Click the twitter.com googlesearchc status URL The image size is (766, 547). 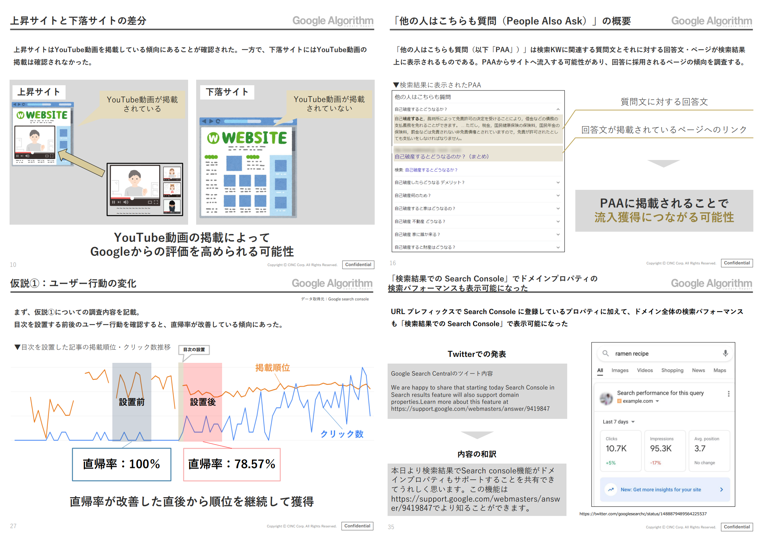643,514
